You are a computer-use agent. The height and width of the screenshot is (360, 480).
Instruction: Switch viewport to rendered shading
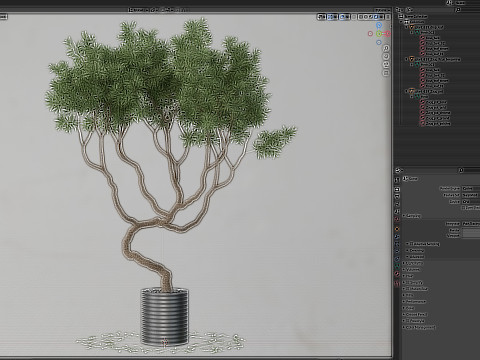(376, 17)
